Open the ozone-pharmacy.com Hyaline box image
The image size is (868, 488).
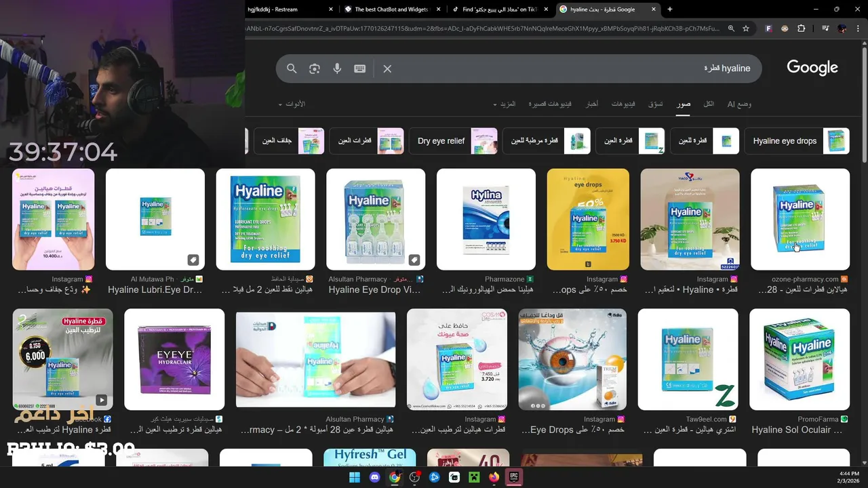(800, 219)
